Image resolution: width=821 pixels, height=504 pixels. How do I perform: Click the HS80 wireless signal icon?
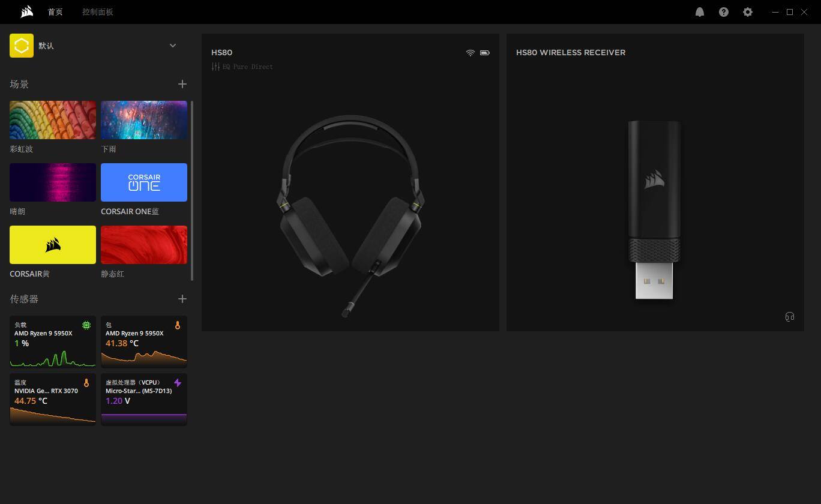[x=470, y=53]
